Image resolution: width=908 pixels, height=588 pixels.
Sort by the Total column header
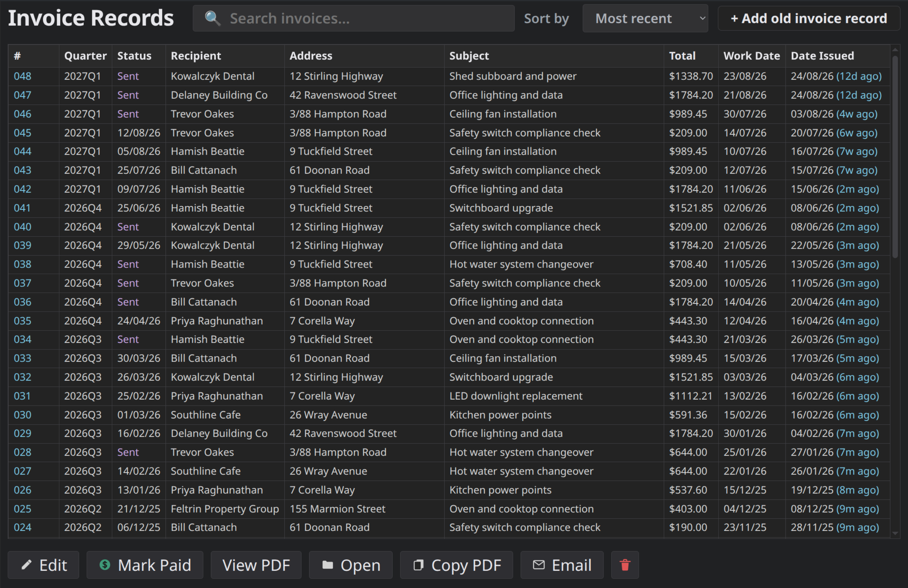pos(682,56)
